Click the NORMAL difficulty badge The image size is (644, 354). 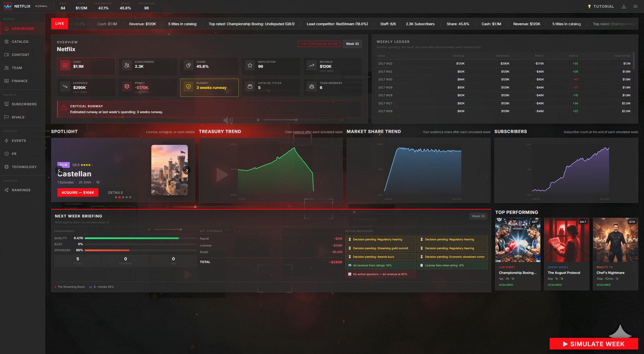coord(41,6)
